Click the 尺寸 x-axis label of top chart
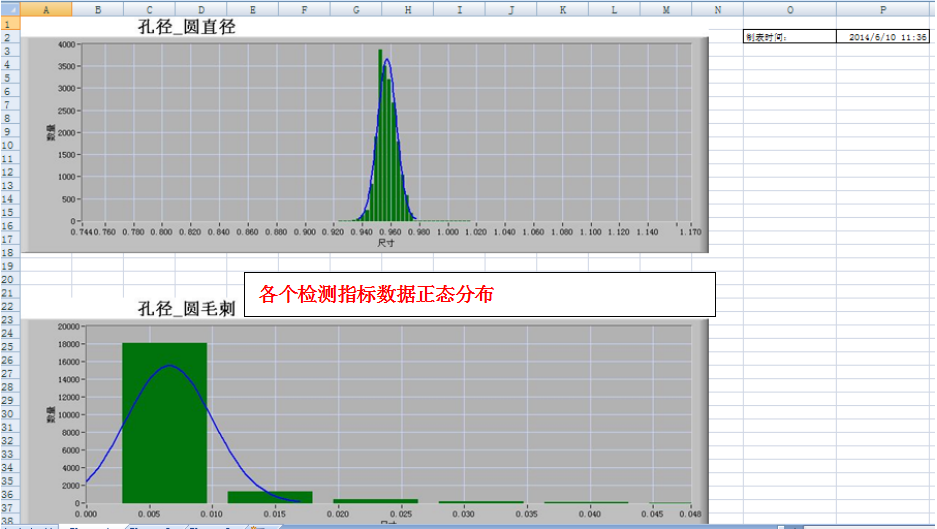The image size is (937, 529). point(386,243)
